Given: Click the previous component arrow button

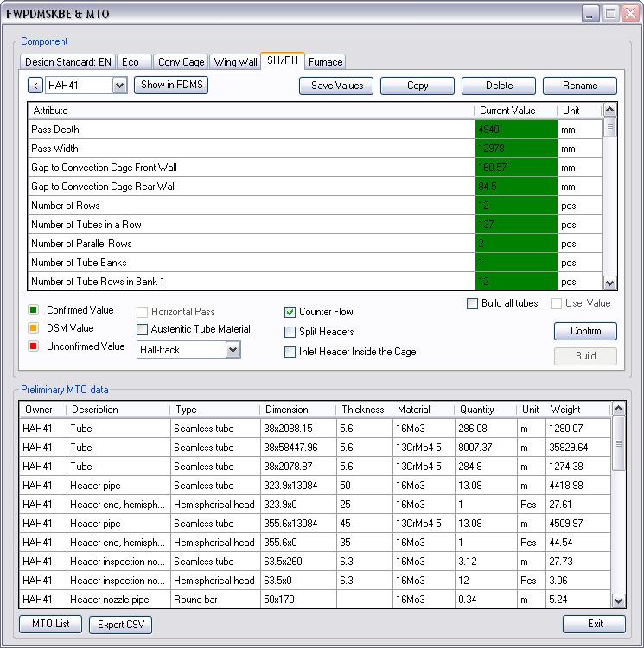Looking at the screenshot, I should [35, 86].
